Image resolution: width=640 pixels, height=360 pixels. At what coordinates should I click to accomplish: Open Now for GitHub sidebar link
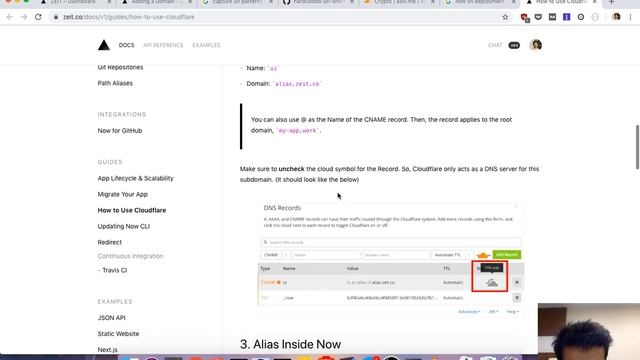click(x=120, y=131)
